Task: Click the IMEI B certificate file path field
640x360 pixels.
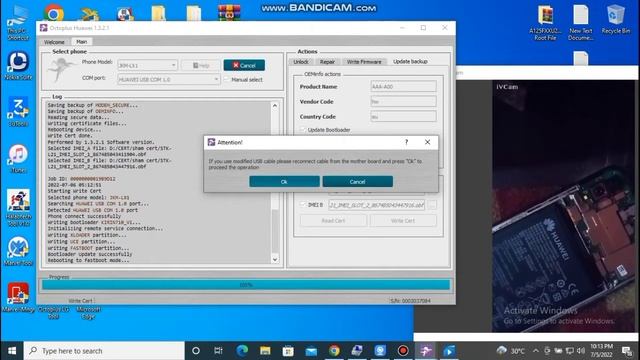Action: pyautogui.click(x=376, y=205)
